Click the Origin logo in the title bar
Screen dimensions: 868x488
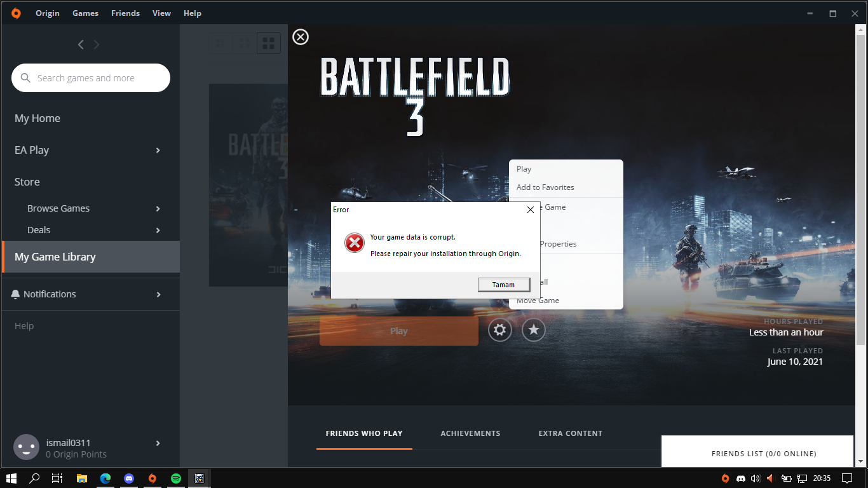pyautogui.click(x=16, y=13)
